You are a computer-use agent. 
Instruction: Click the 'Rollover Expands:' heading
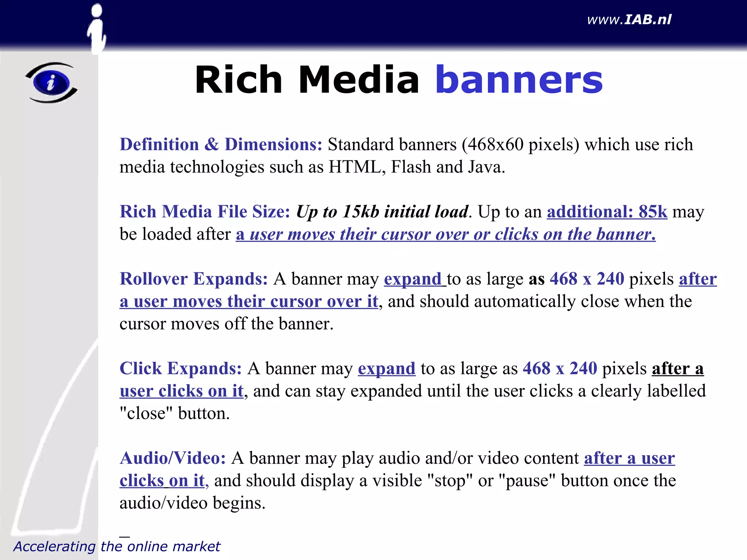tap(194, 279)
